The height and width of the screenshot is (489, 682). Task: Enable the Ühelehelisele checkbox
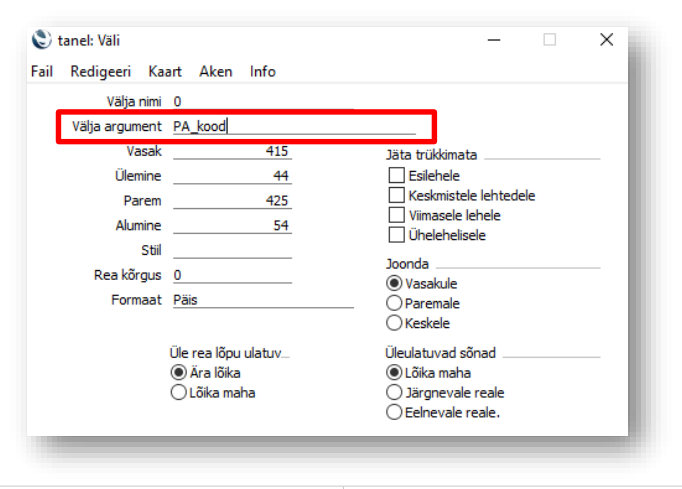[396, 235]
